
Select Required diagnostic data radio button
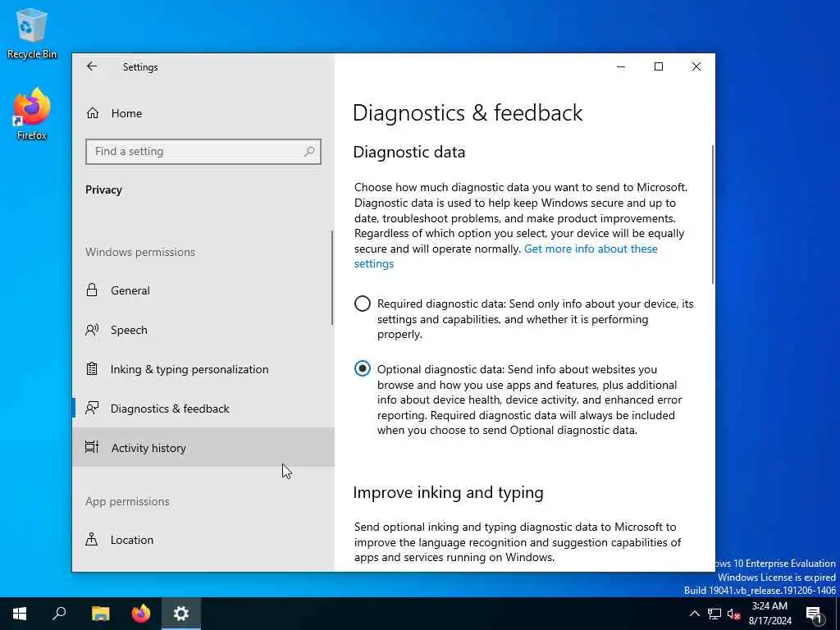point(362,304)
